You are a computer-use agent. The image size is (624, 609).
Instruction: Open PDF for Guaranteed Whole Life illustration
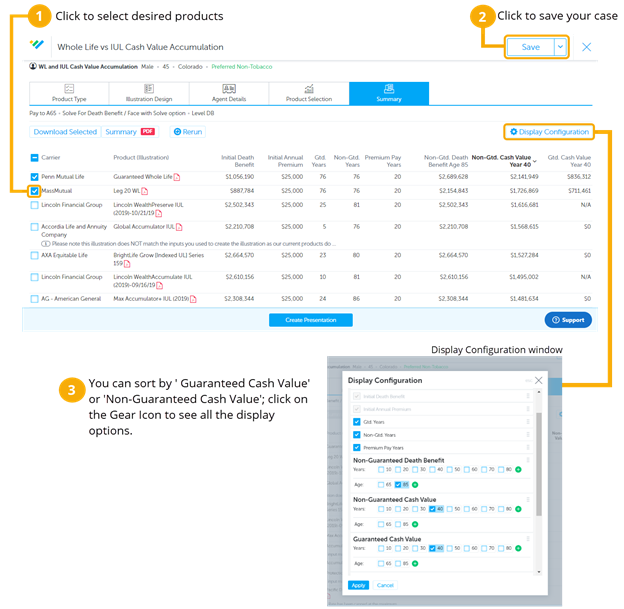click(177, 177)
